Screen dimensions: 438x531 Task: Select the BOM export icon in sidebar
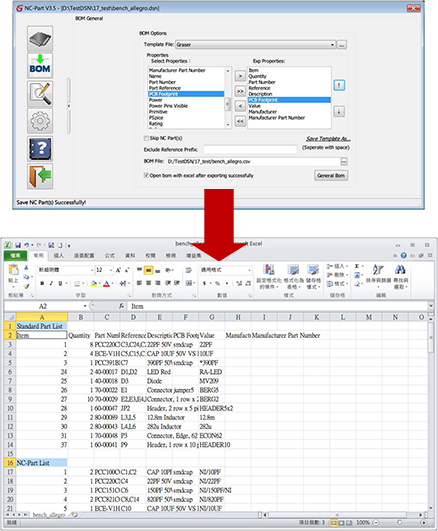(x=40, y=66)
